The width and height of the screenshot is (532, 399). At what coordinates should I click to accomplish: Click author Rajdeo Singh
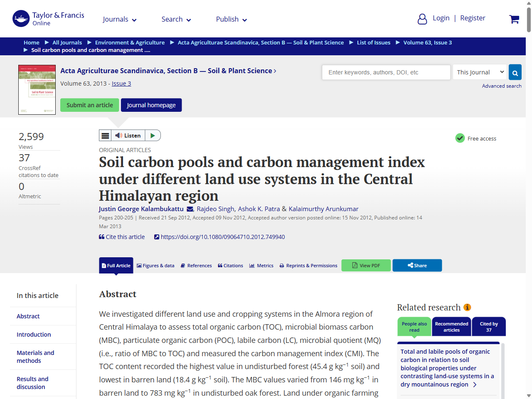(216, 209)
